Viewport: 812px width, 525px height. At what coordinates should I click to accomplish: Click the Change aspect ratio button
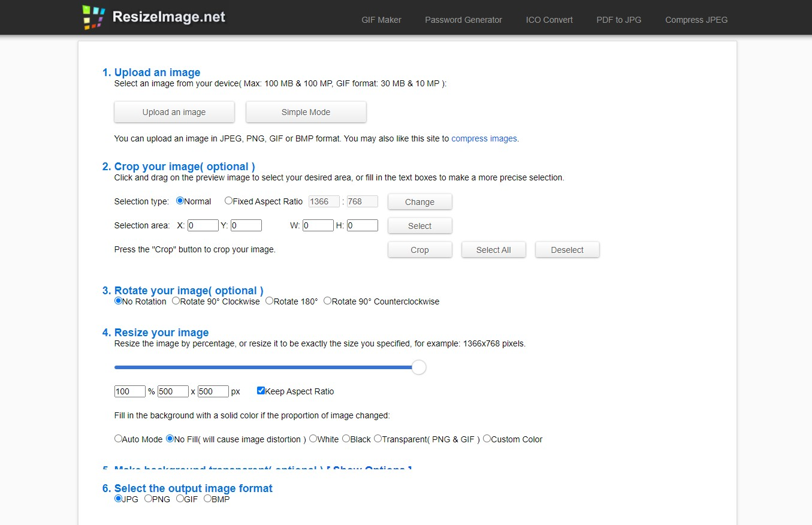tap(419, 202)
